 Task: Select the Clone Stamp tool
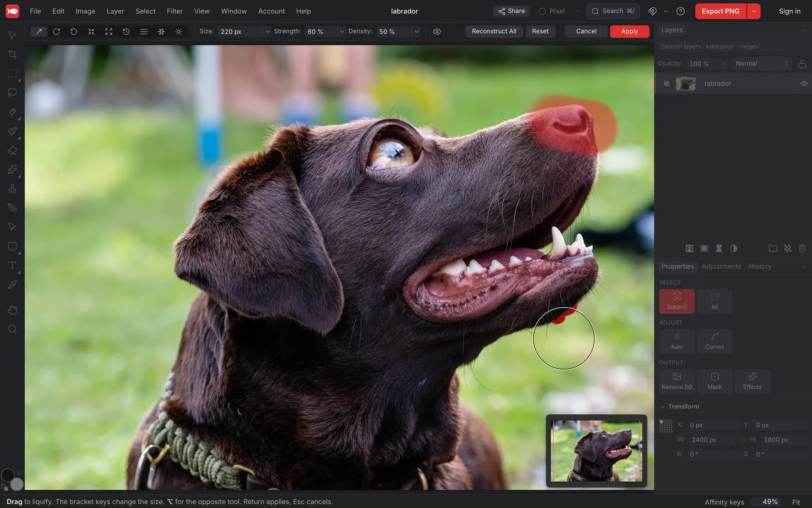pos(12,188)
